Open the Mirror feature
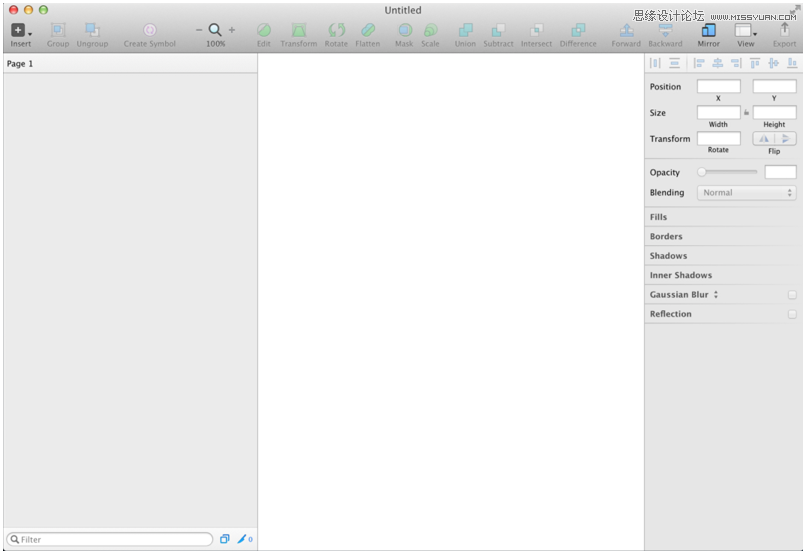 coord(709,30)
